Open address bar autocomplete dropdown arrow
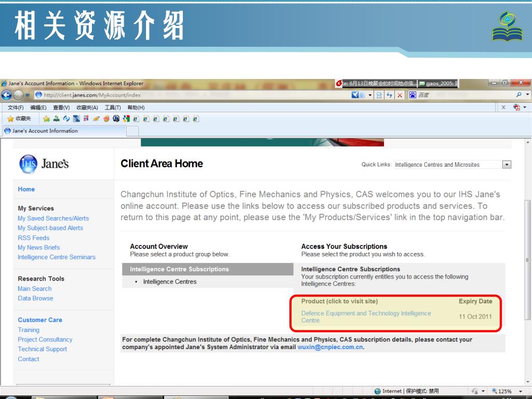The image size is (532, 399). [370, 95]
